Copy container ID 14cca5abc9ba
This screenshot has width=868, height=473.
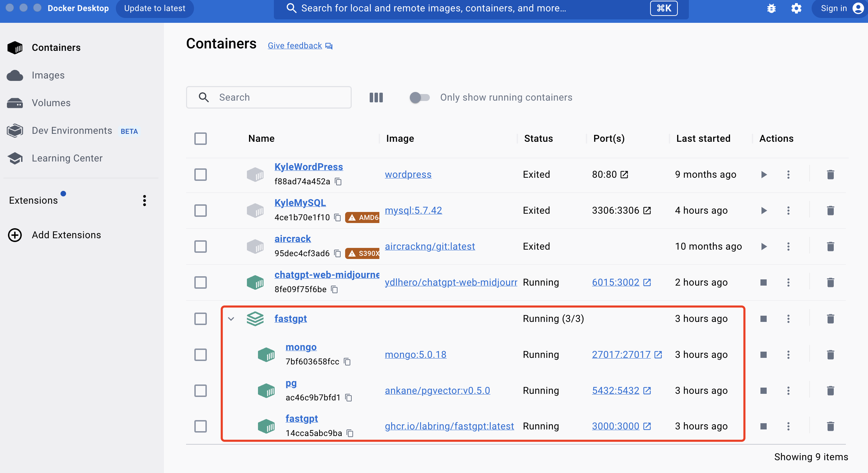coord(350,433)
